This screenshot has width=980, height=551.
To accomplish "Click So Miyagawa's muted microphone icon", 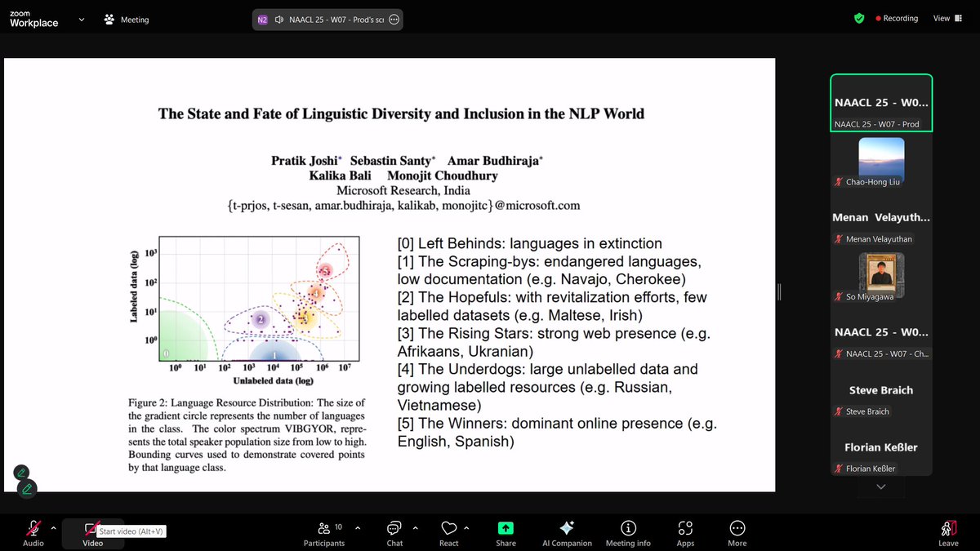I will (839, 296).
